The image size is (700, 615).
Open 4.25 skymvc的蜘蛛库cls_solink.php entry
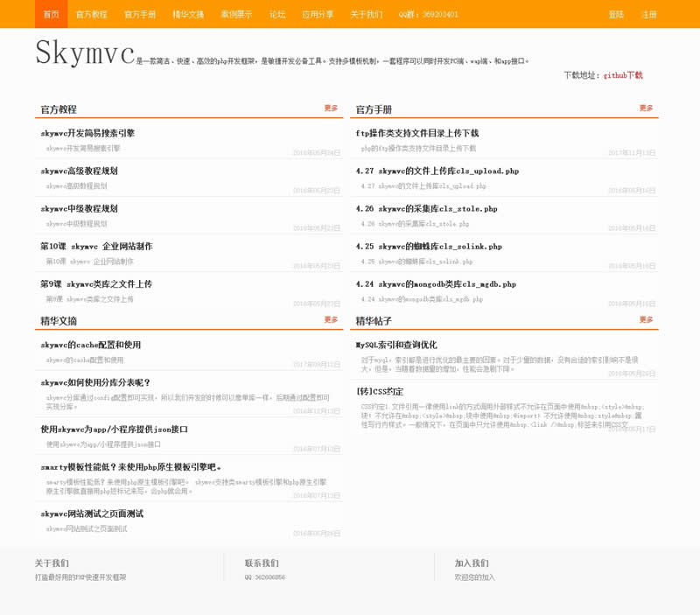[x=429, y=247]
